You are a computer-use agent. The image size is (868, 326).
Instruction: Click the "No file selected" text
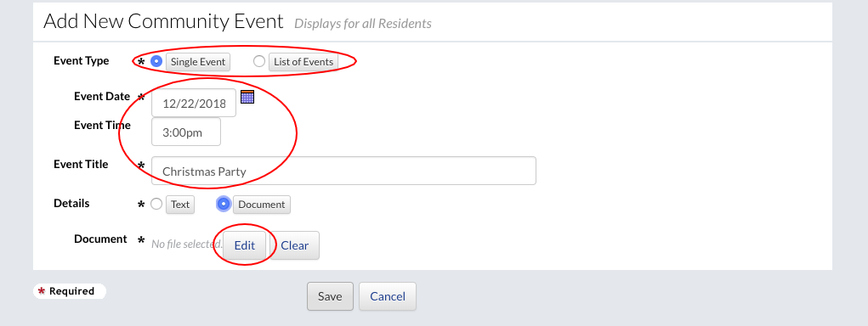coord(186,244)
